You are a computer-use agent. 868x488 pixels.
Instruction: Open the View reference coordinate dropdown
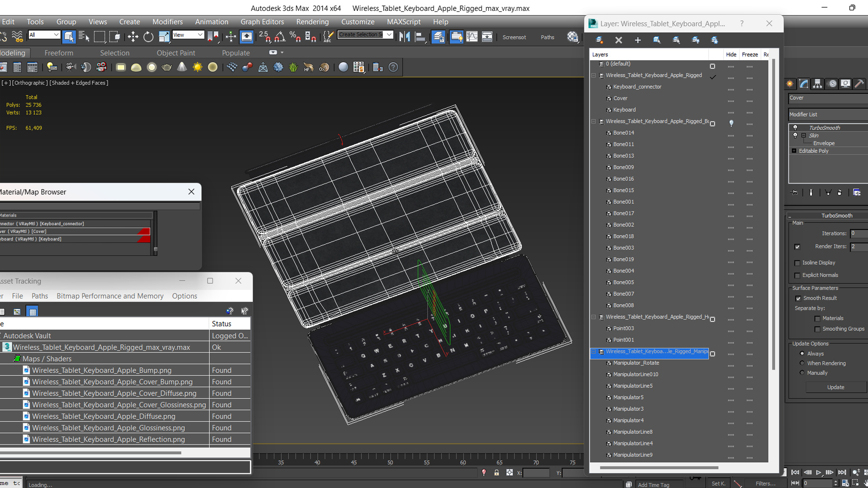click(x=188, y=35)
